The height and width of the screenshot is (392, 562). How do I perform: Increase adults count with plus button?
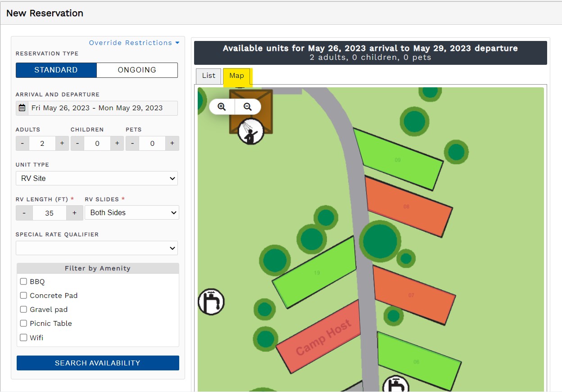point(62,144)
